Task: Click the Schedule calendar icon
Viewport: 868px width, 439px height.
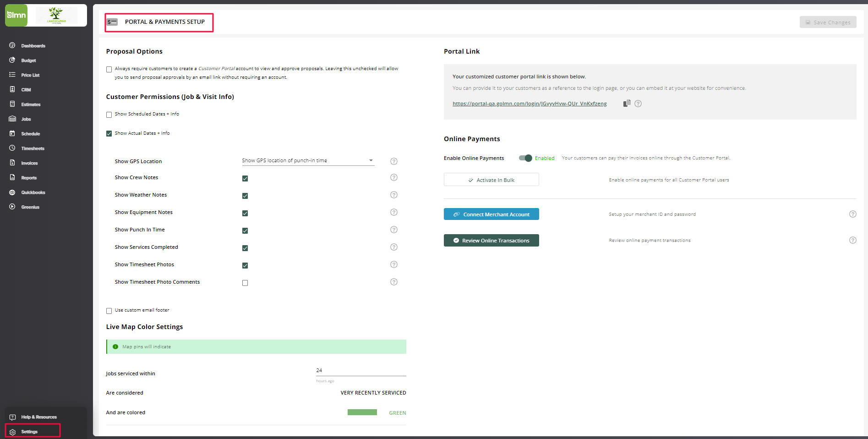Action: pos(12,133)
